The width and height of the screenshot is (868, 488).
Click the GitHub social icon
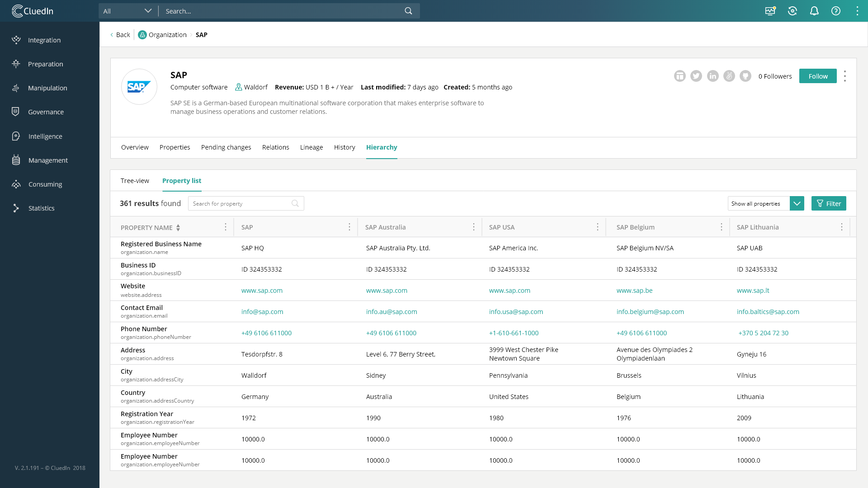coord(745,76)
